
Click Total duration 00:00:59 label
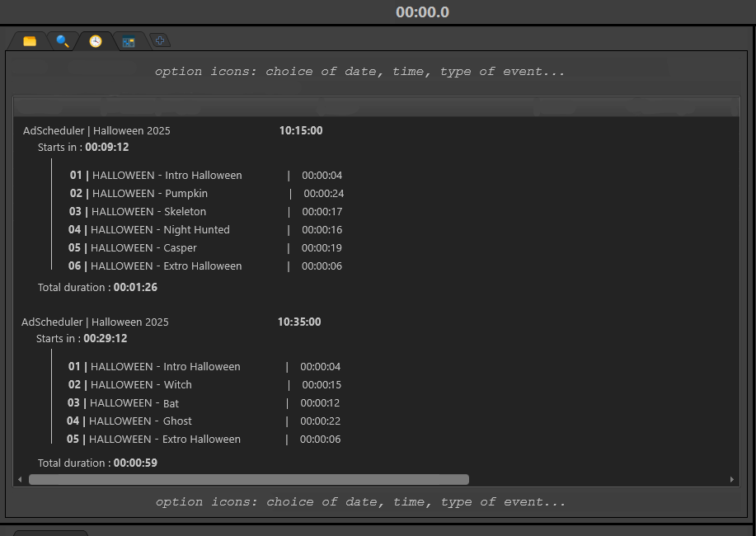97,463
